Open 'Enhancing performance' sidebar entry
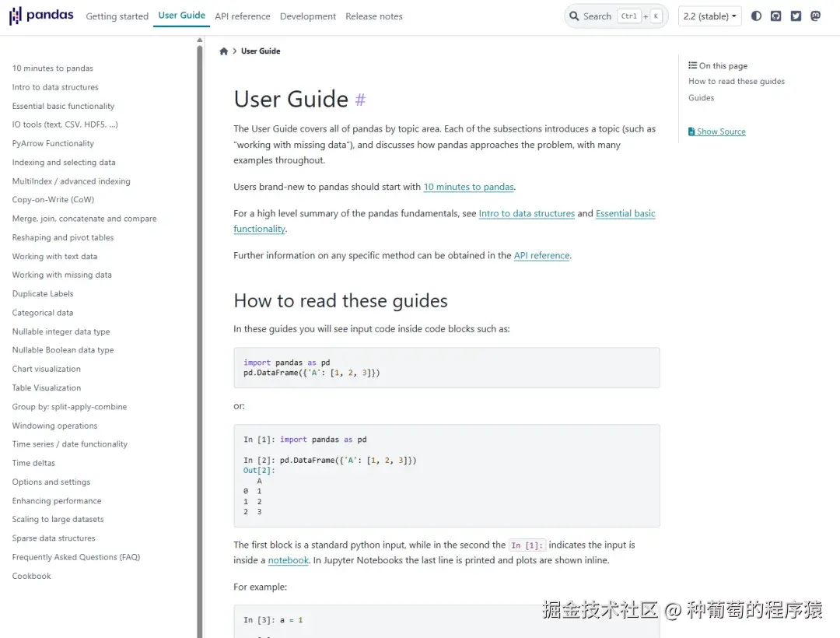Viewport: 840px width, 638px height. click(x=57, y=501)
